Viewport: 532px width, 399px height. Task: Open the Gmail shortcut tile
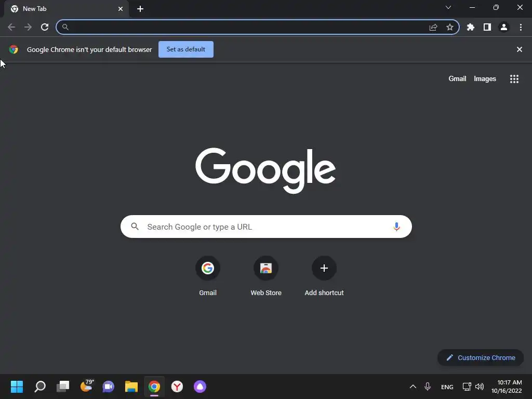point(208,276)
